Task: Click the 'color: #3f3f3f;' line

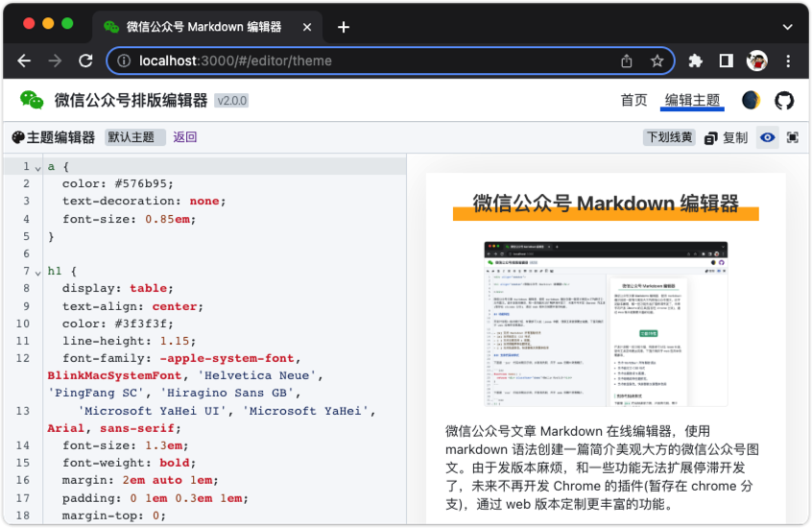Action: coord(117,324)
